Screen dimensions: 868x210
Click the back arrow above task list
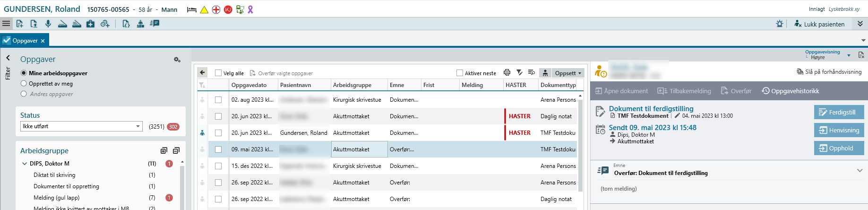point(202,72)
